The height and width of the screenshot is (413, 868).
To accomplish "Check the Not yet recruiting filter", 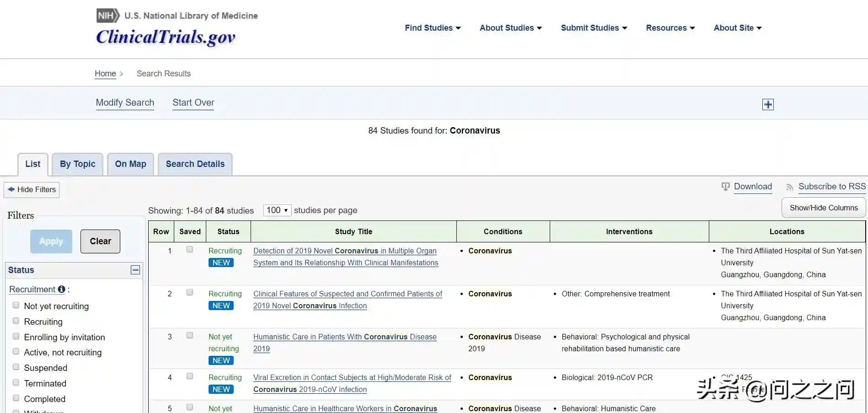I will pyautogui.click(x=16, y=306).
